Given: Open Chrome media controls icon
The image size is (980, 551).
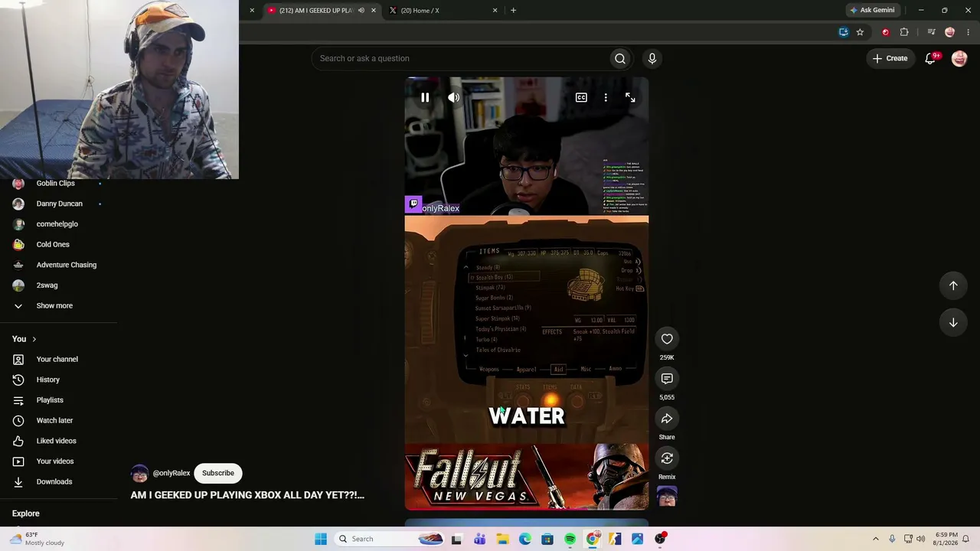Looking at the screenshot, I should pyautogui.click(x=931, y=32).
